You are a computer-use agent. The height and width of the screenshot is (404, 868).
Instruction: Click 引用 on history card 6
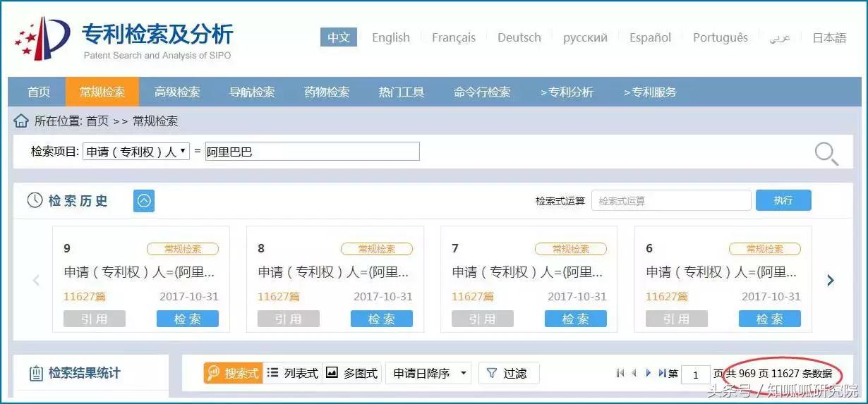click(677, 319)
